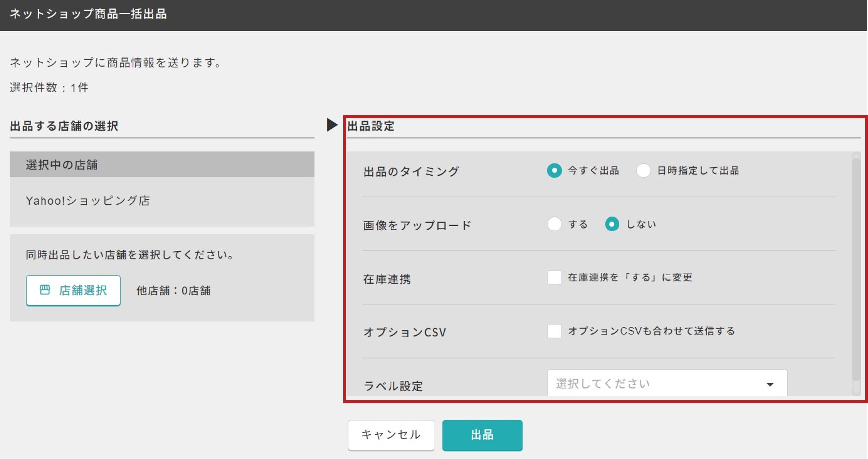This screenshot has width=868, height=459.
Task: Select the 日時指定して出品 radio option
Action: coord(643,171)
